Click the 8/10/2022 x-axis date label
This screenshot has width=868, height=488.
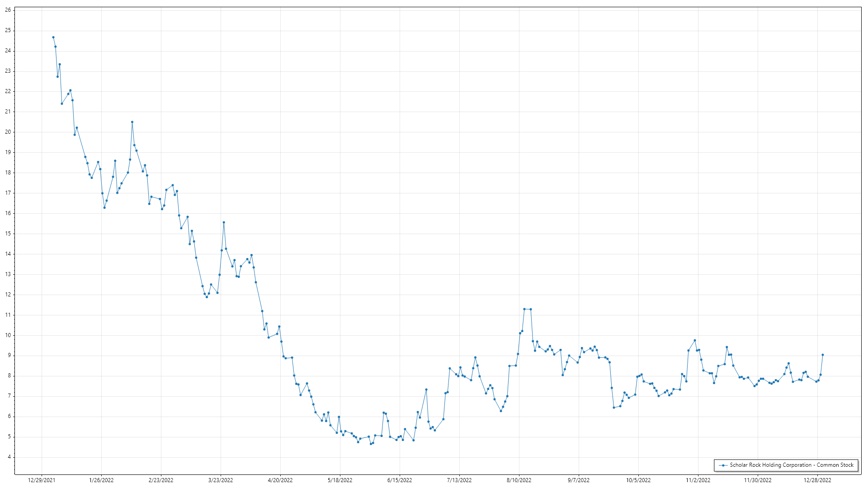click(519, 480)
